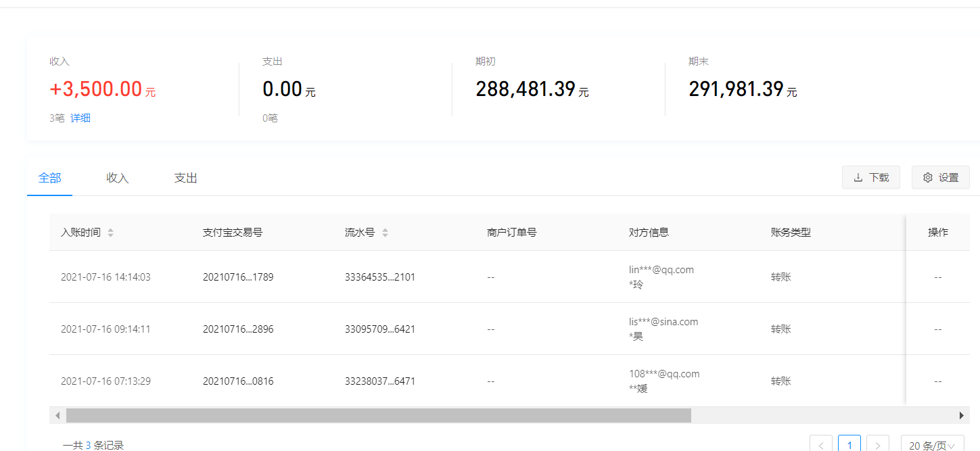Sort by 入账时间 column arrows
980x451 pixels.
click(110, 233)
